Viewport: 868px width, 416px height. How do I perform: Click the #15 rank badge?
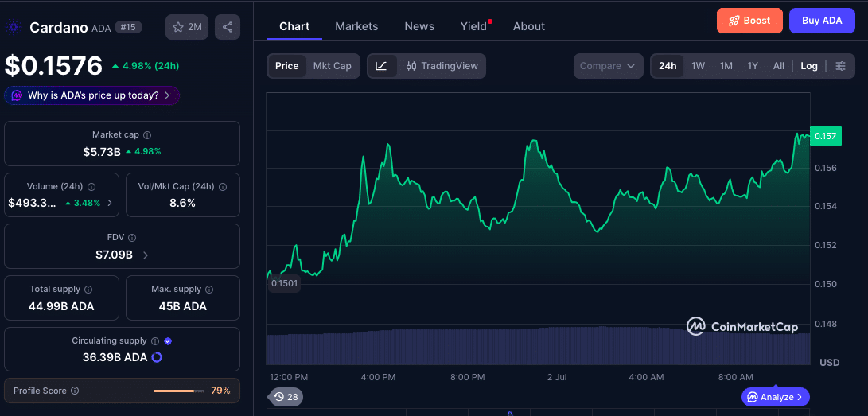tap(128, 27)
